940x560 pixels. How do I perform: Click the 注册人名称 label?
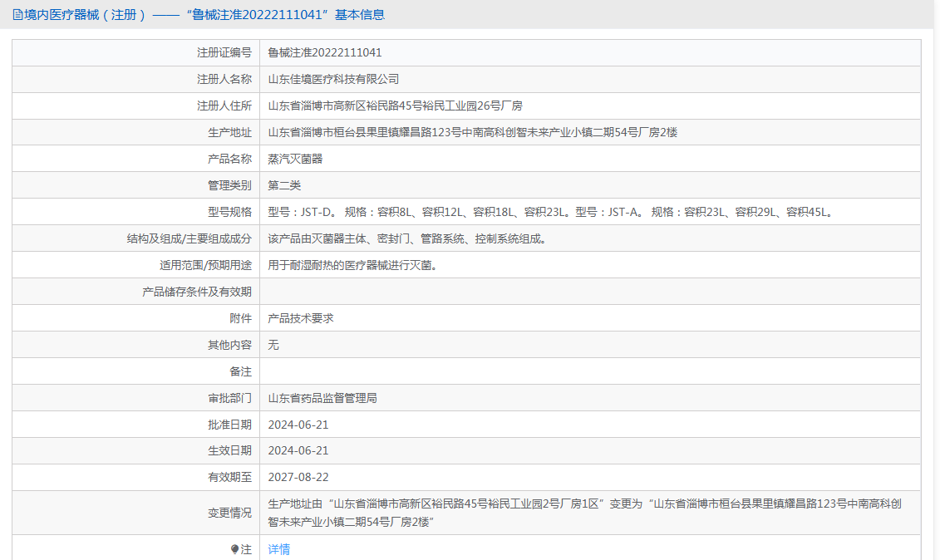(224, 79)
